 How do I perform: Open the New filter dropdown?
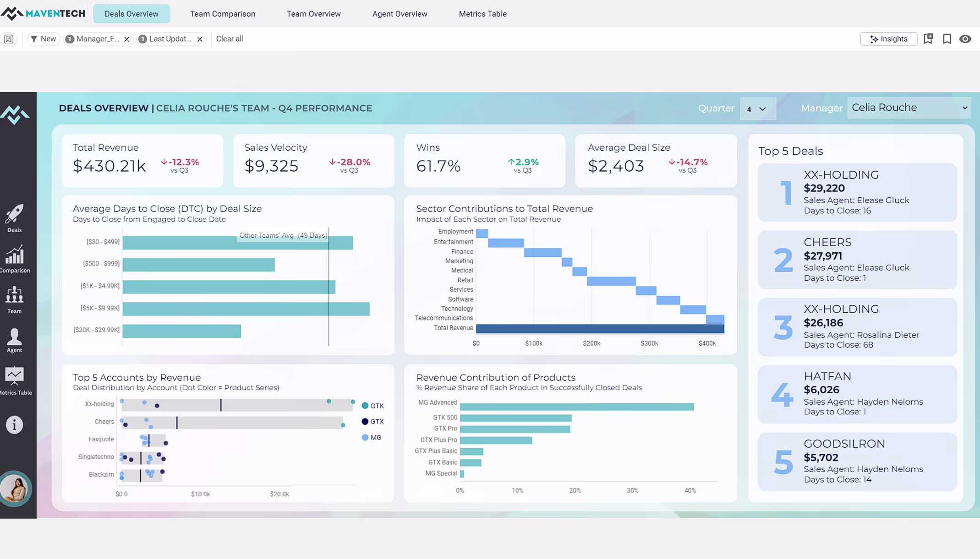point(43,39)
